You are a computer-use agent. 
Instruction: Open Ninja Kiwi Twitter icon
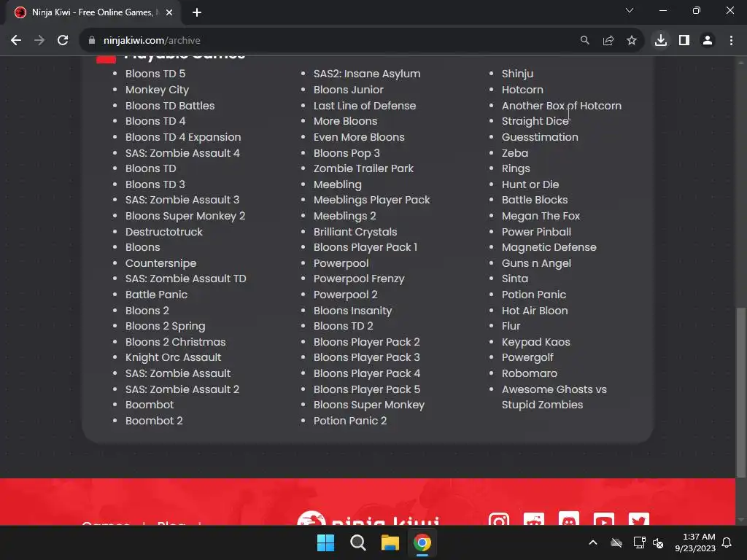(639, 519)
